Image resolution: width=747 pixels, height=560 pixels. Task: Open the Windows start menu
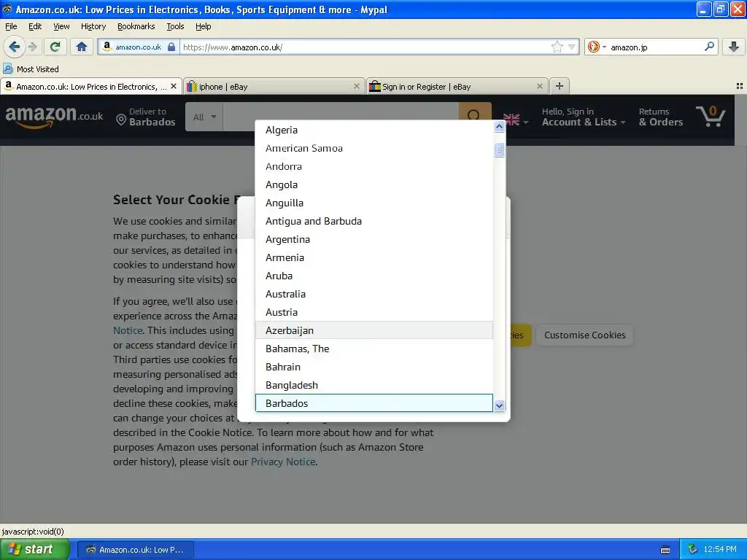pos(35,549)
